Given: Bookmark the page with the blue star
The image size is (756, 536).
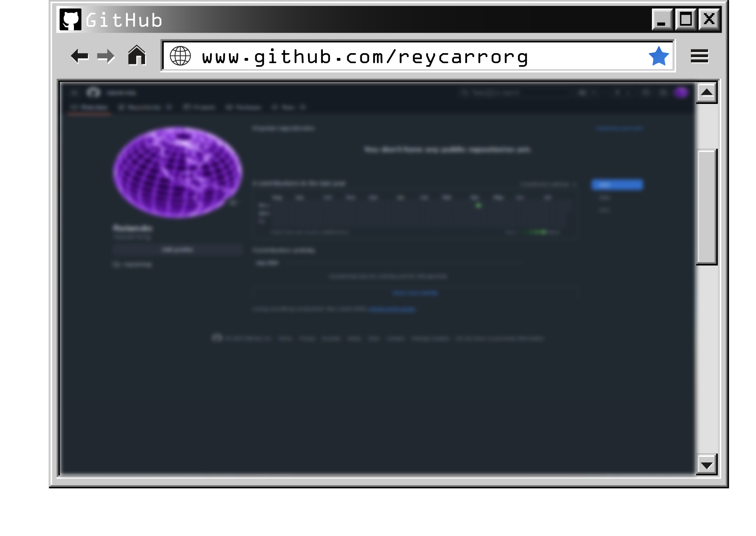Looking at the screenshot, I should (659, 56).
